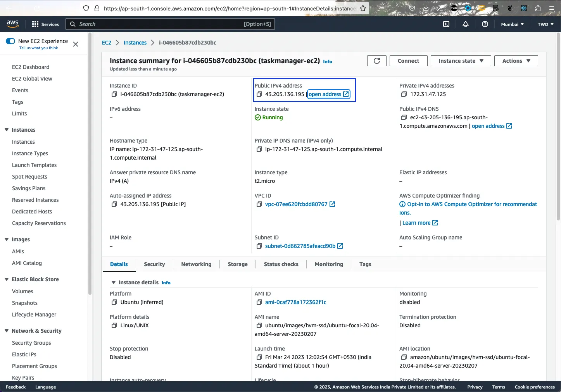This screenshot has height=392, width=561.
Task: Go to Instances breadcrumb link
Action: (135, 43)
